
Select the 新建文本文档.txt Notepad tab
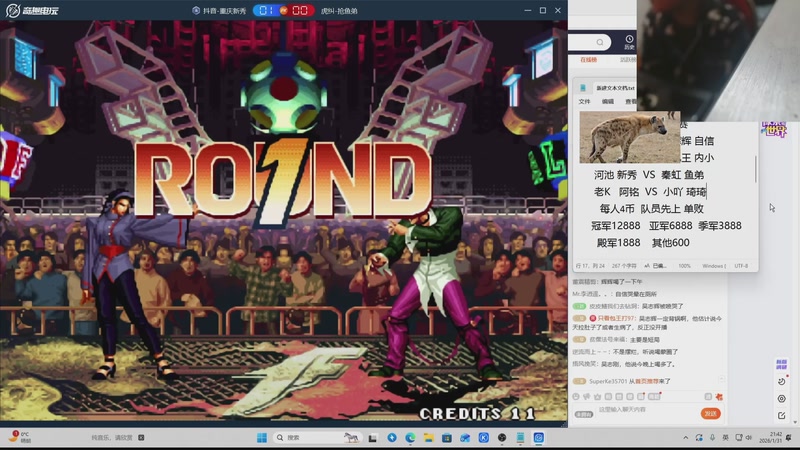(x=615, y=88)
